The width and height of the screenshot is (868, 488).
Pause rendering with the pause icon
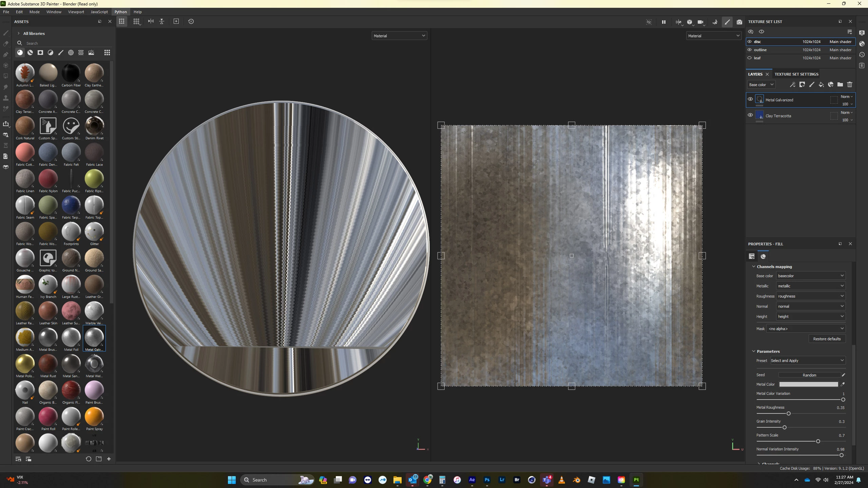[664, 22]
